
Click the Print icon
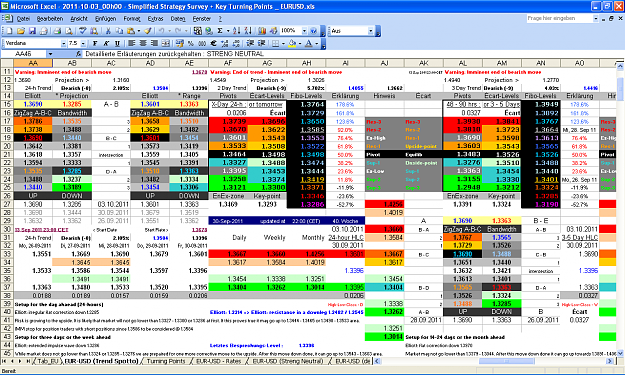[x=57, y=31]
